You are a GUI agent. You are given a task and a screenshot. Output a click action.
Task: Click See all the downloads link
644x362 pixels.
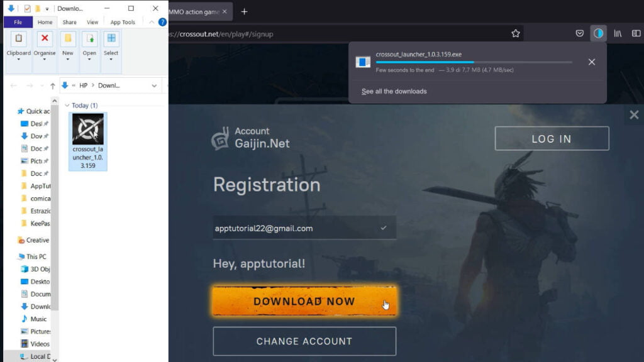pos(394,91)
